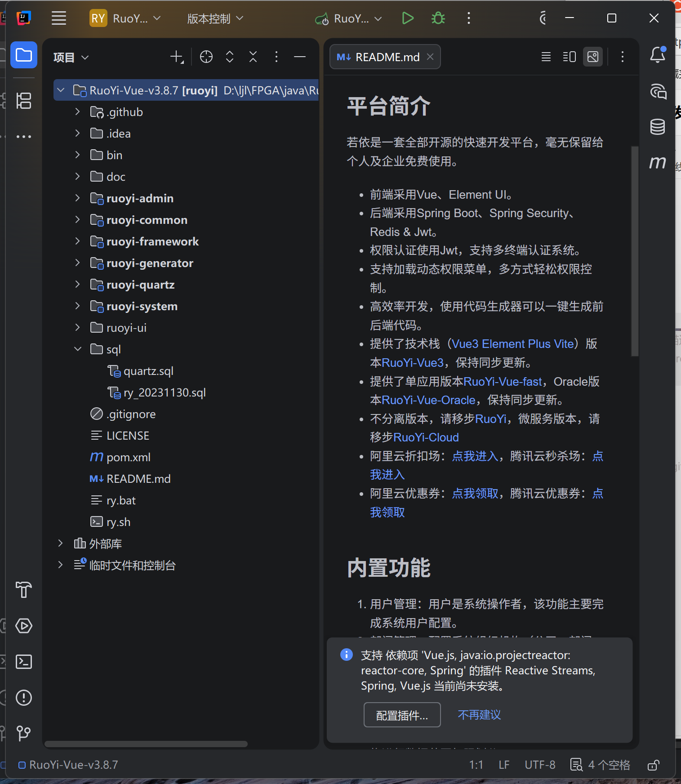
Task: Select the .gitignore file
Action: click(x=123, y=414)
